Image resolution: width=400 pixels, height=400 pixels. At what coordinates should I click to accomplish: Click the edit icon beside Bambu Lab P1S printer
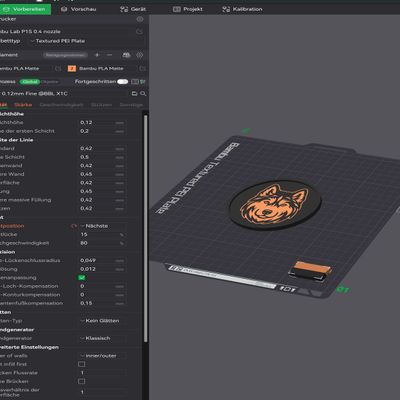pos(139,31)
